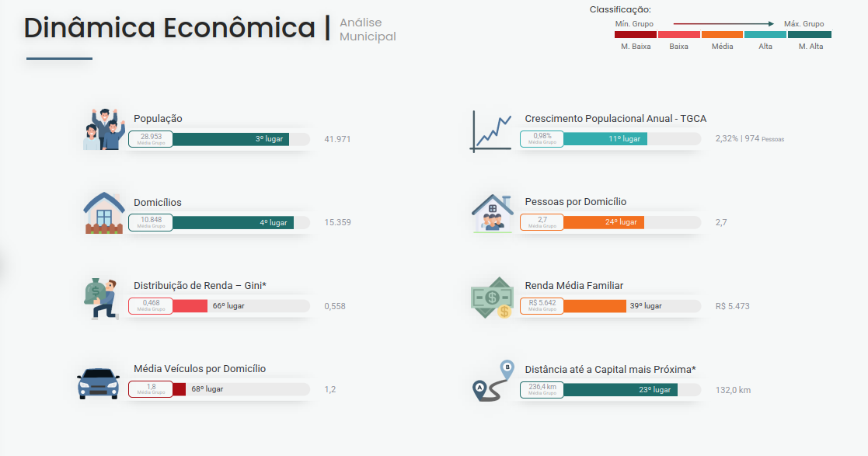Click the population growth line chart icon

[x=490, y=131]
